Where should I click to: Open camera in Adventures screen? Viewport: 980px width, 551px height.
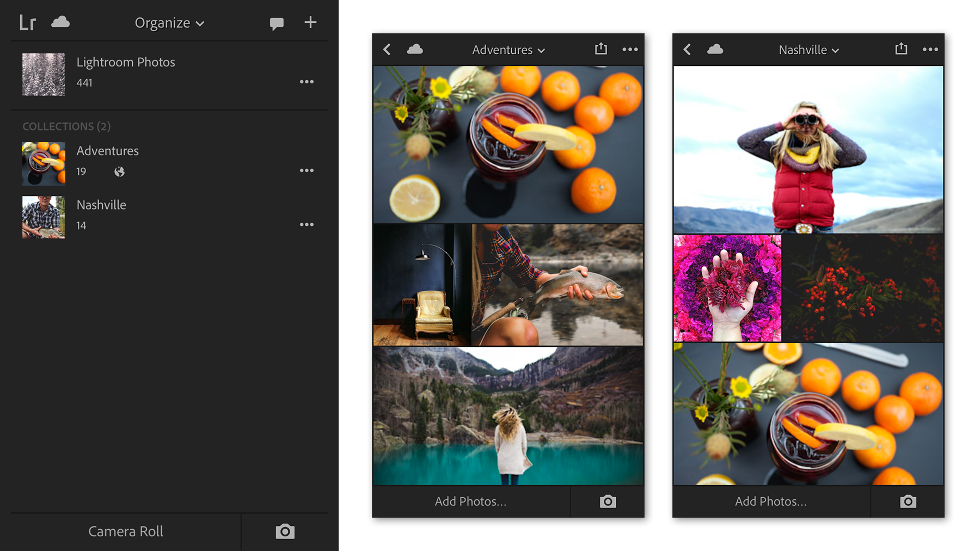point(608,501)
